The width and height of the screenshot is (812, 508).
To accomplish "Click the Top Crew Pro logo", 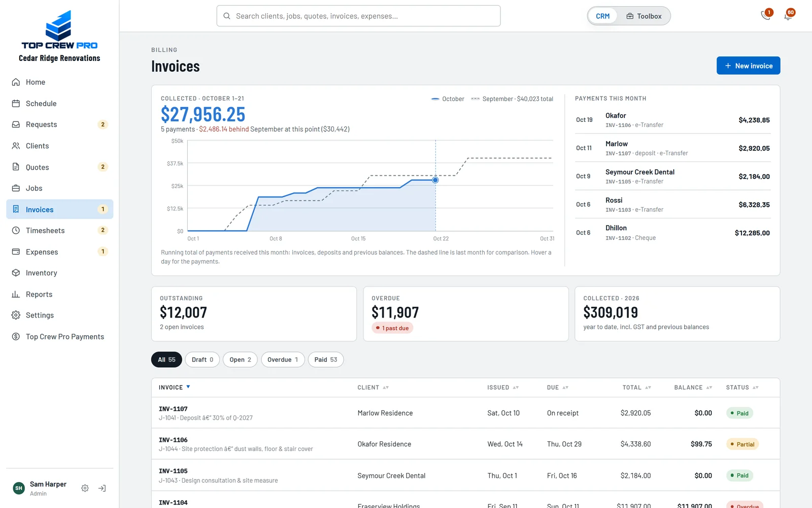I will point(59,30).
